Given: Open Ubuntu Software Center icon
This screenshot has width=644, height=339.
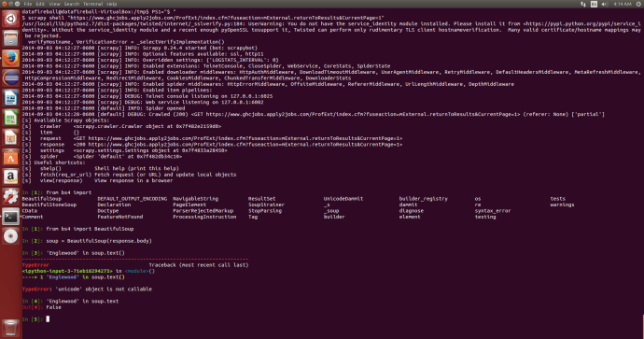Looking at the screenshot, I should 10,157.
